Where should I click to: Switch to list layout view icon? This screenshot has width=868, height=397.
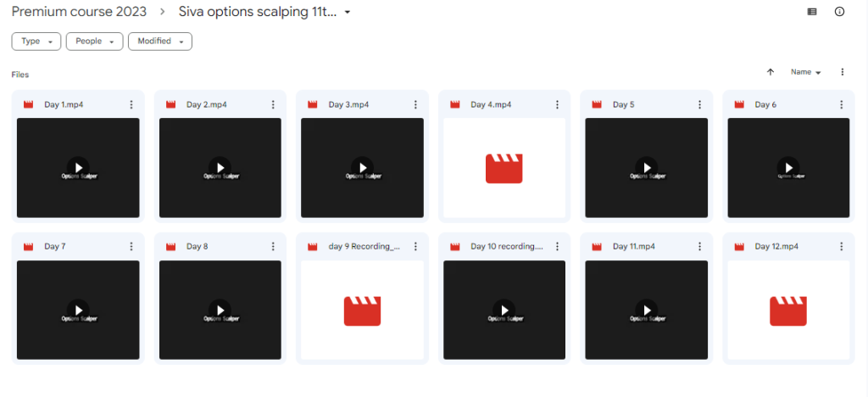[812, 12]
